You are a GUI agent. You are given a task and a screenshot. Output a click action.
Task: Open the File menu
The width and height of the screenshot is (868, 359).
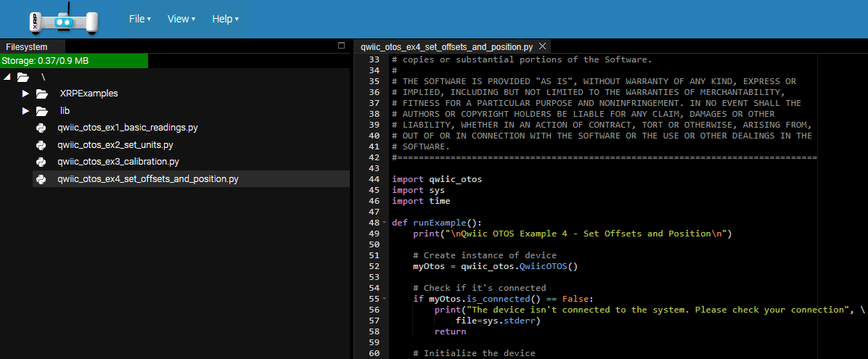click(139, 19)
